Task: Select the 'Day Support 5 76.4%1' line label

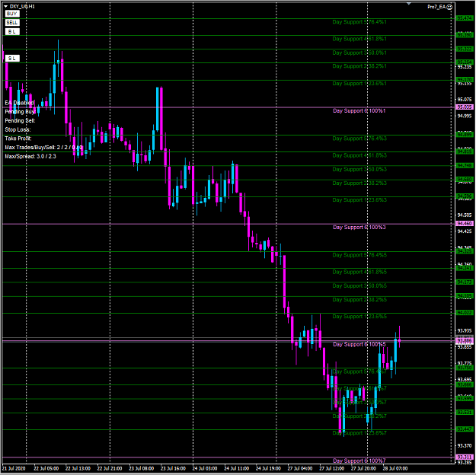Action: pyautogui.click(x=359, y=22)
